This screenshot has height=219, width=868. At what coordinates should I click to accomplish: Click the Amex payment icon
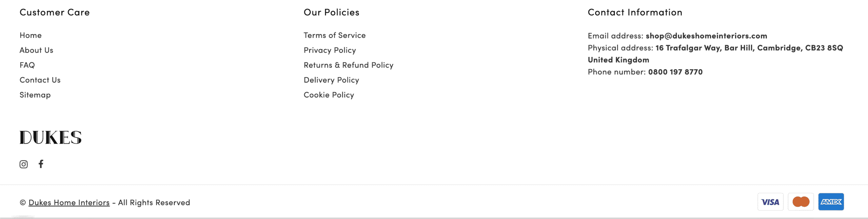tap(831, 202)
